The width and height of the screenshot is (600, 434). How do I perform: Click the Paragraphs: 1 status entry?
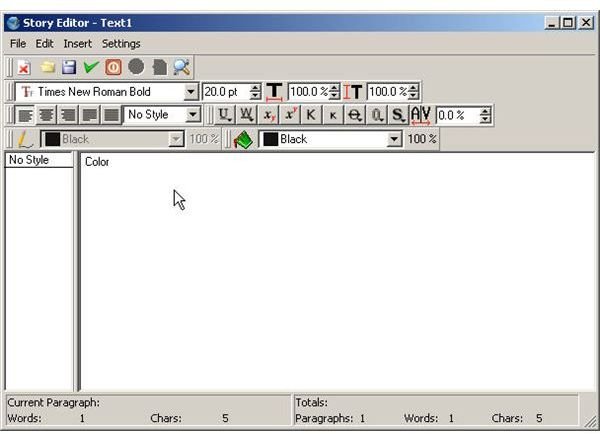(330, 418)
